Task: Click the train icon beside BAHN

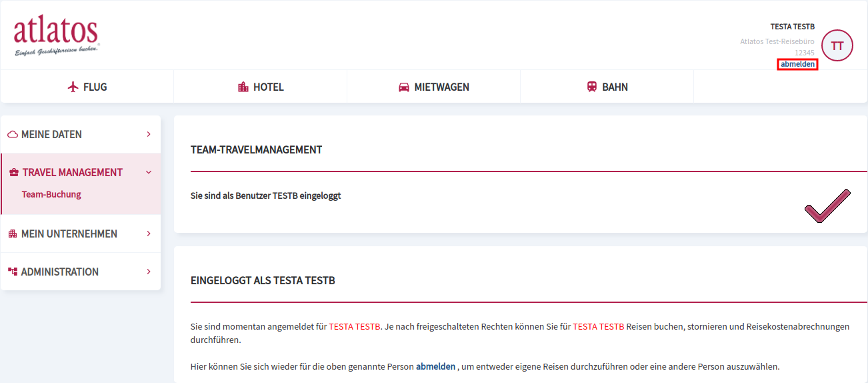Action: pyautogui.click(x=592, y=87)
